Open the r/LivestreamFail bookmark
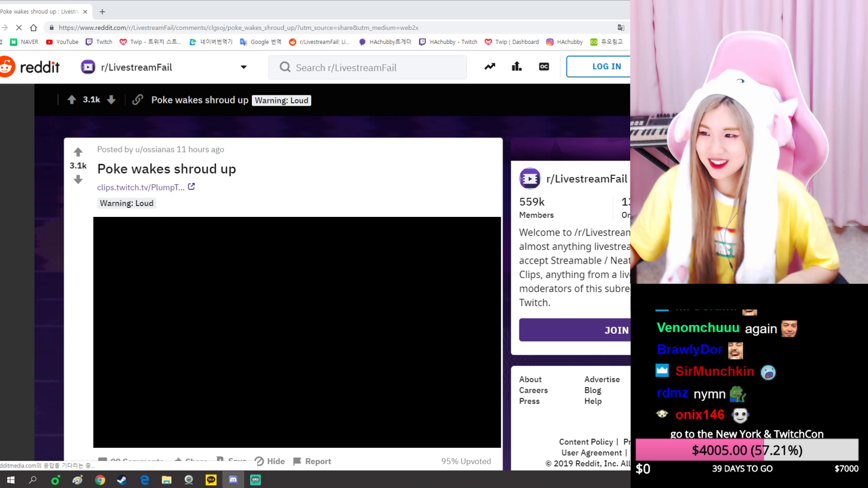The height and width of the screenshot is (488, 868). (320, 42)
